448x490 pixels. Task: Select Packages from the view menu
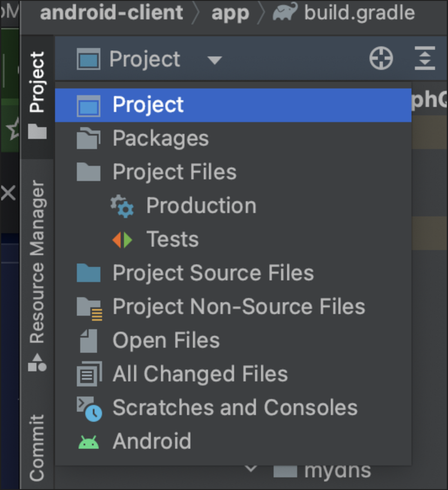coord(160,138)
